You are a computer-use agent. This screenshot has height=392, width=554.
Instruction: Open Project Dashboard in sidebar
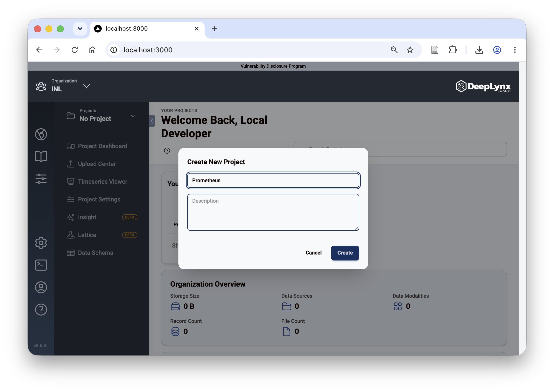[97, 146]
